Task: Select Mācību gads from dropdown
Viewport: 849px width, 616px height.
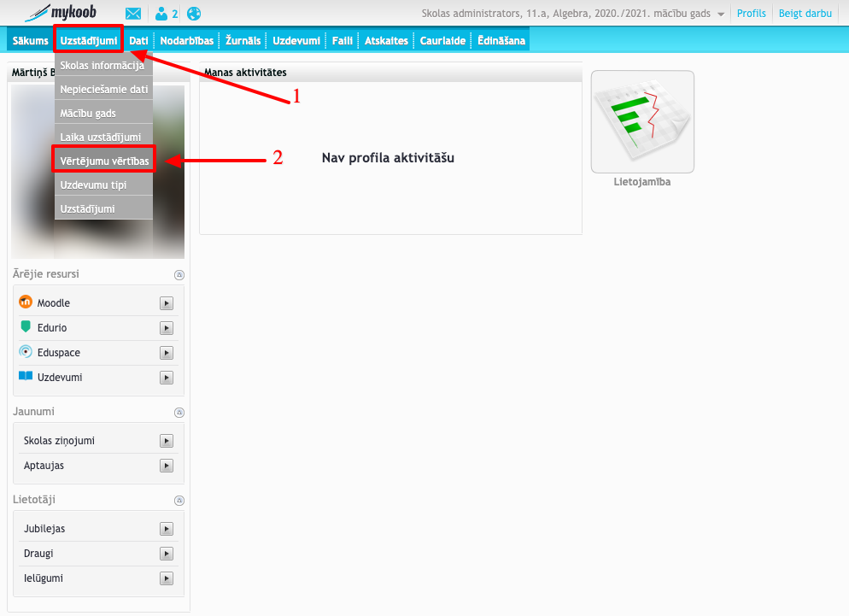Action: coord(103,114)
